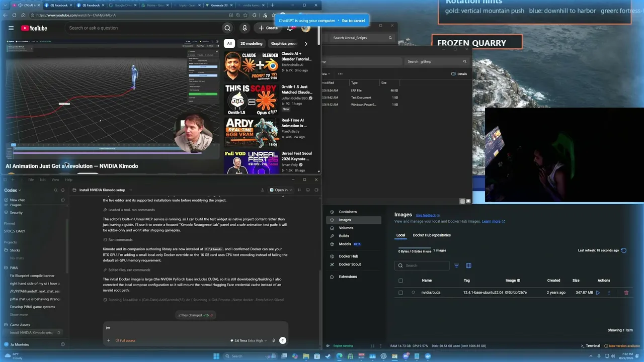Click Give feedback link in Docker Images
The height and width of the screenshot is (362, 644).
428,215
